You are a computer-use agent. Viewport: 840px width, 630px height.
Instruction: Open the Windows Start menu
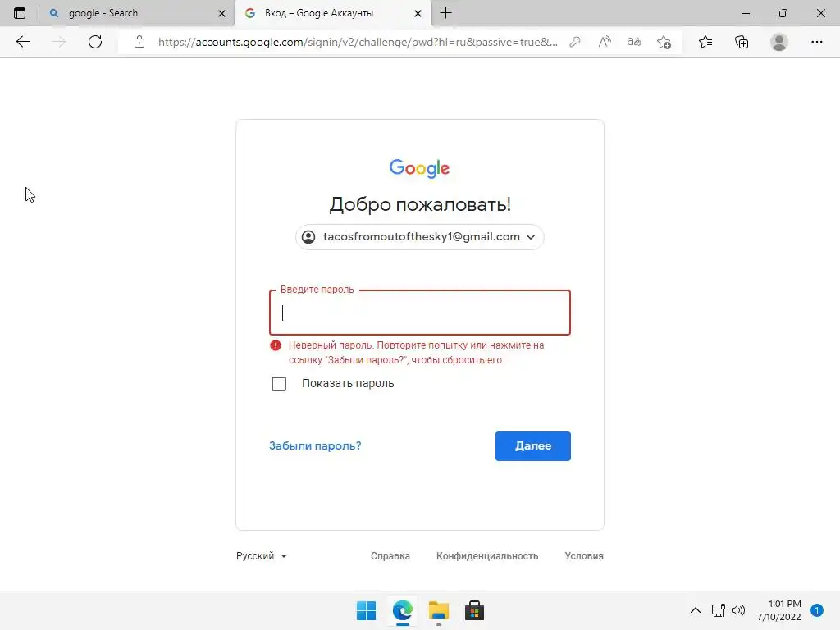367,610
